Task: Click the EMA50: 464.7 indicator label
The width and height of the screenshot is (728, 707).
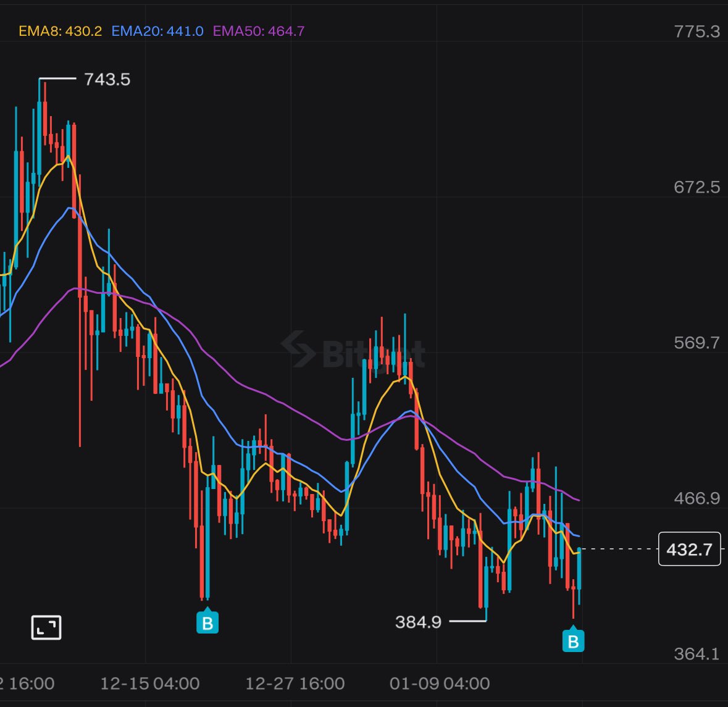Action: (259, 31)
